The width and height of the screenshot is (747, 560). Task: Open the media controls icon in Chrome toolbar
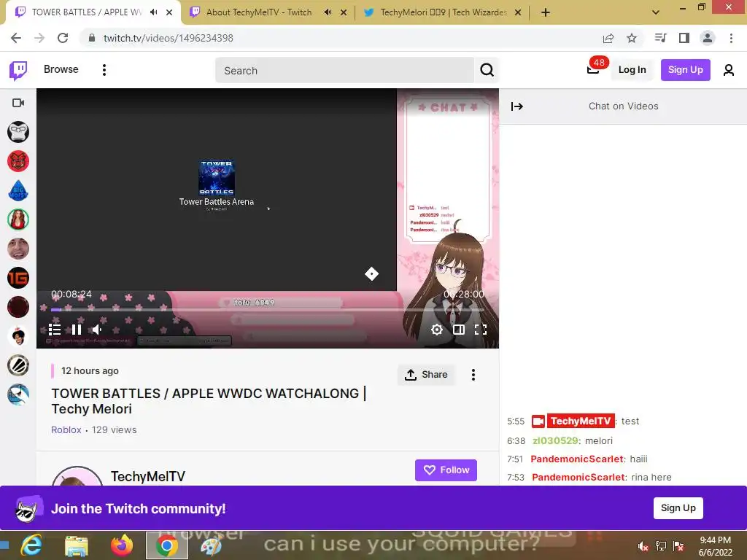[x=660, y=38]
